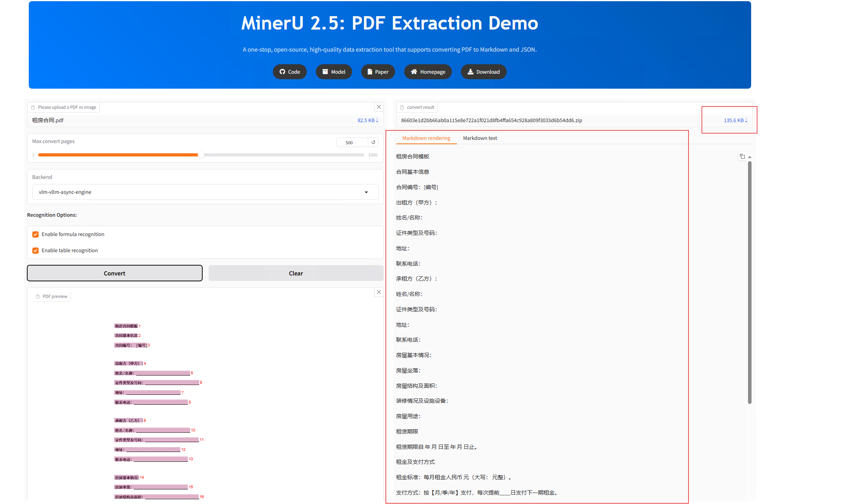Click the Download header button
The width and height of the screenshot is (858, 504).
(x=483, y=72)
